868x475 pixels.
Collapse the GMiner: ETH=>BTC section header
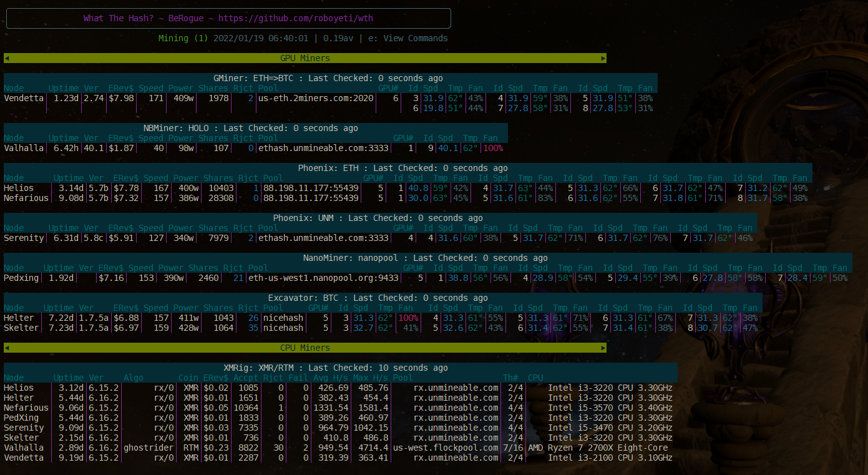click(330, 78)
